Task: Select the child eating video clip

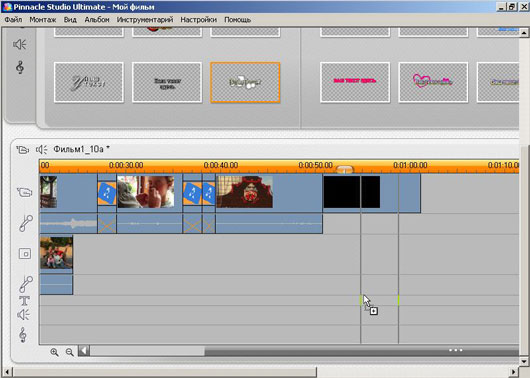Action: (x=149, y=193)
